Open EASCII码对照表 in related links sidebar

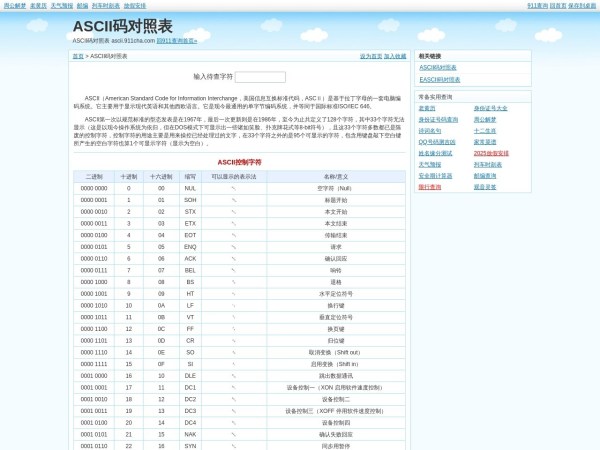click(x=439, y=79)
